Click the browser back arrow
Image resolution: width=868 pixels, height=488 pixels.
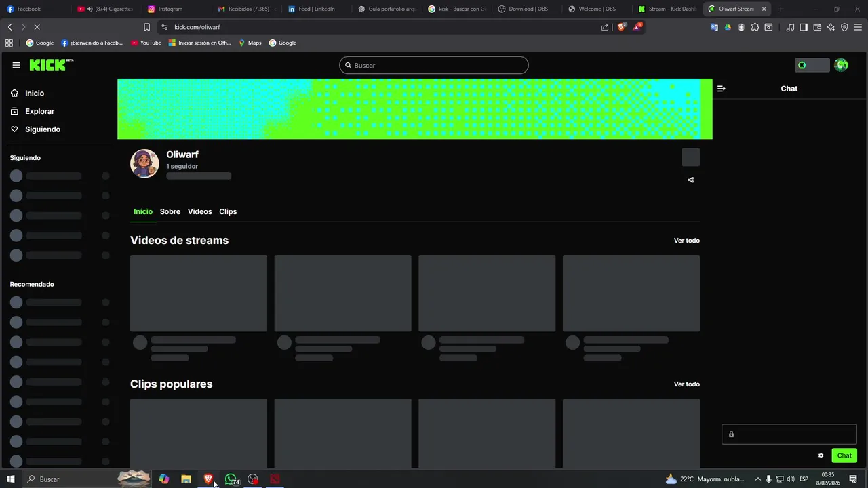pyautogui.click(x=9, y=27)
